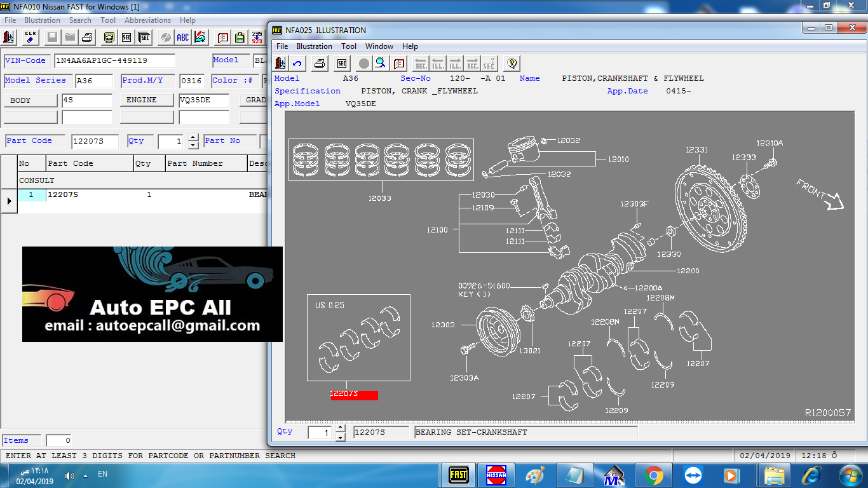
Task: Click the greyed-out floppy disk save icon
Action: click(x=52, y=37)
